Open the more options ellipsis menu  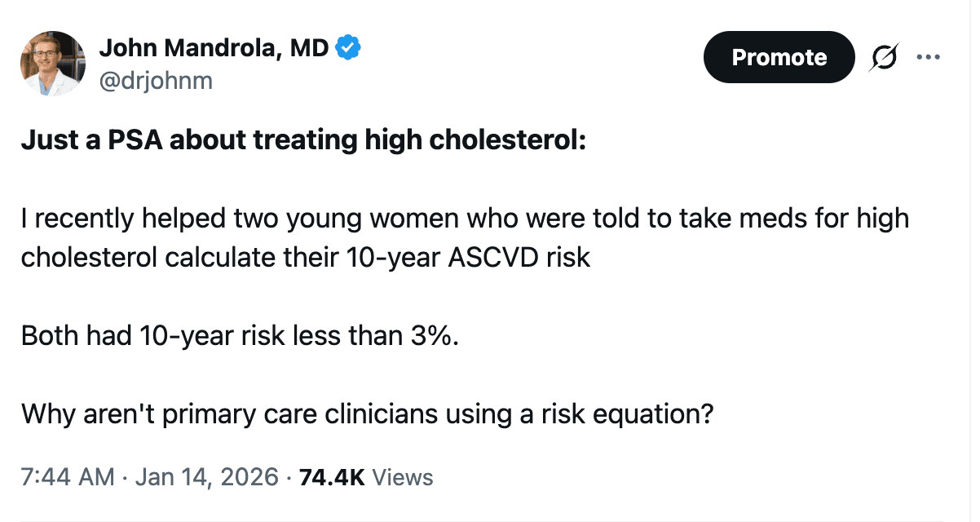point(929,56)
